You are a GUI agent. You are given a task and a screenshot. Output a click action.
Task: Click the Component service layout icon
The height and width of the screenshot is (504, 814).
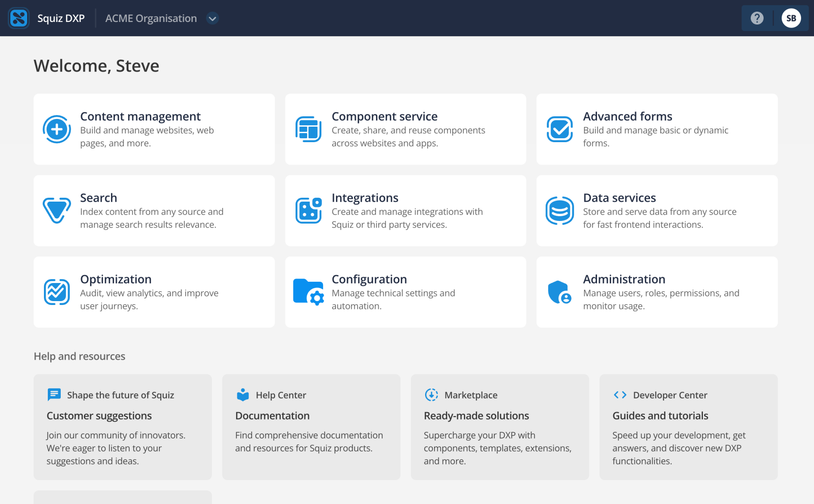coord(308,129)
